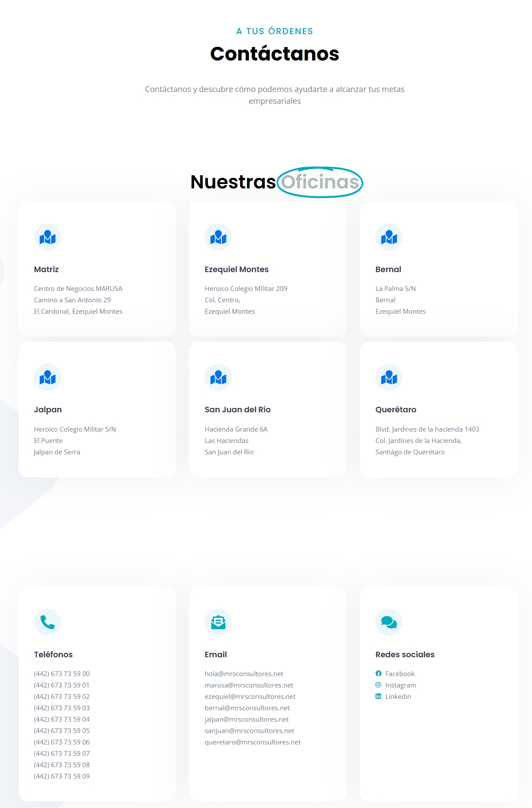Click the map icon above Matríz
Image resolution: width=532 pixels, height=808 pixels.
coord(47,237)
